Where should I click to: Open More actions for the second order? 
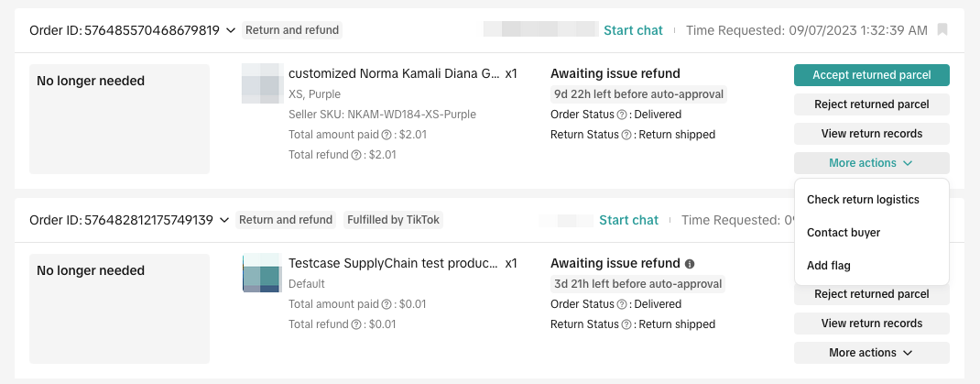pos(871,353)
